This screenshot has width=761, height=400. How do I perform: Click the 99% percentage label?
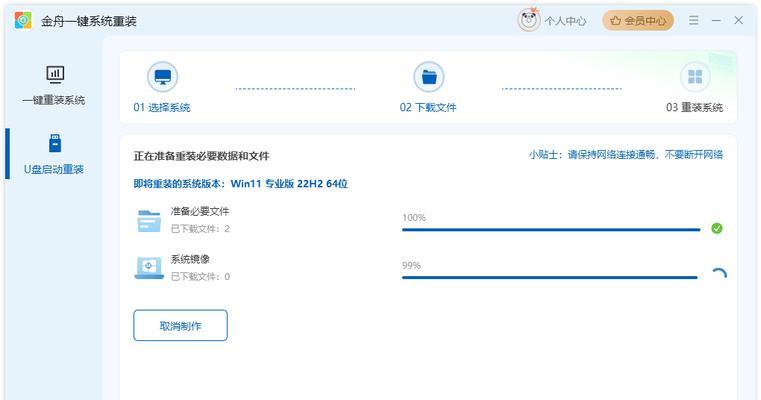412,266
